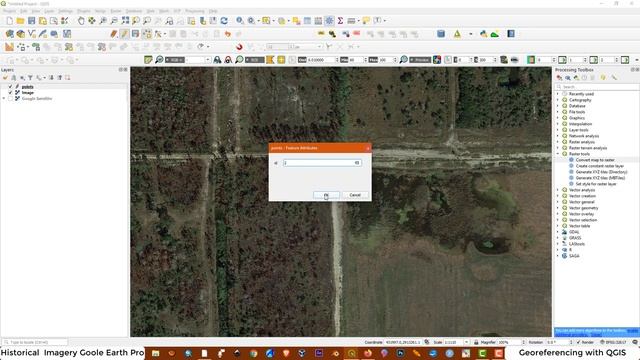Select Generate XYZ tiles (Directory) algorithm

601,172
